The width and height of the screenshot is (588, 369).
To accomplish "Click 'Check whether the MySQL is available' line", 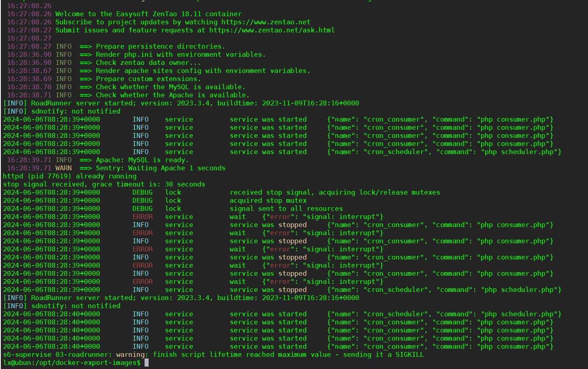I will pos(170,87).
